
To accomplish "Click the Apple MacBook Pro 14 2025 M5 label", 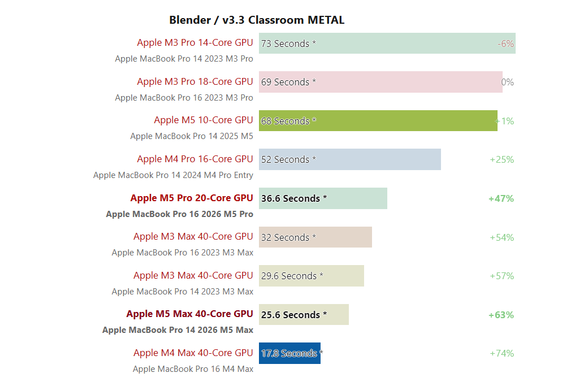I will [192, 136].
